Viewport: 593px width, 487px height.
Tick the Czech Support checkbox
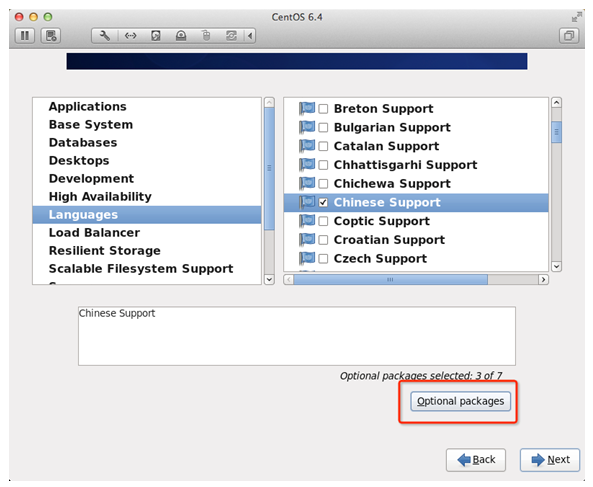tap(323, 259)
